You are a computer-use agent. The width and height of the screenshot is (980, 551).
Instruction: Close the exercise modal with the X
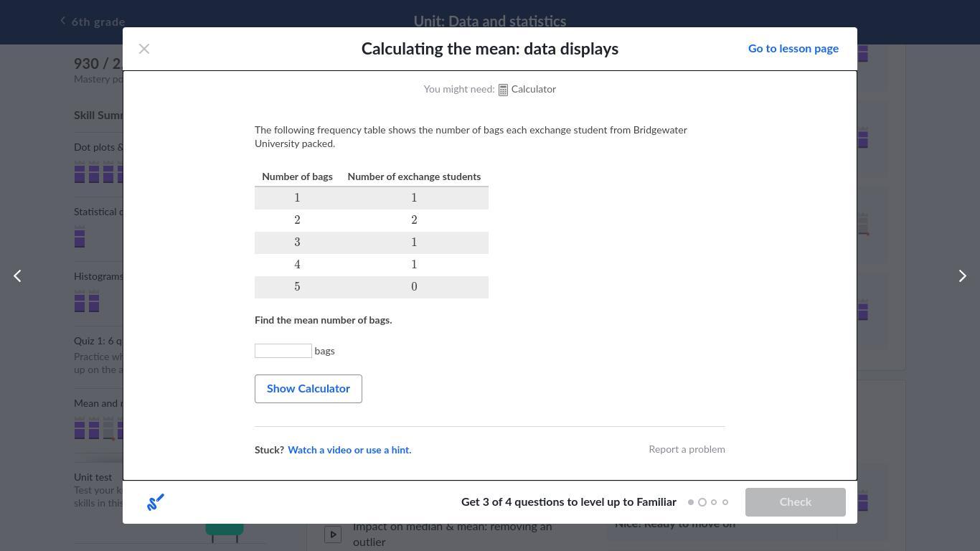click(144, 49)
